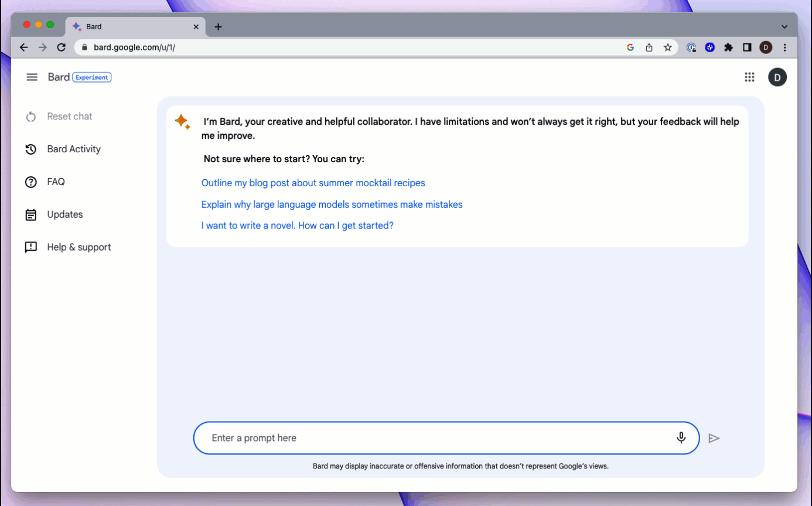Viewport: 812px width, 506px height.
Task: Bookmark this page with the star
Action: tap(667, 47)
